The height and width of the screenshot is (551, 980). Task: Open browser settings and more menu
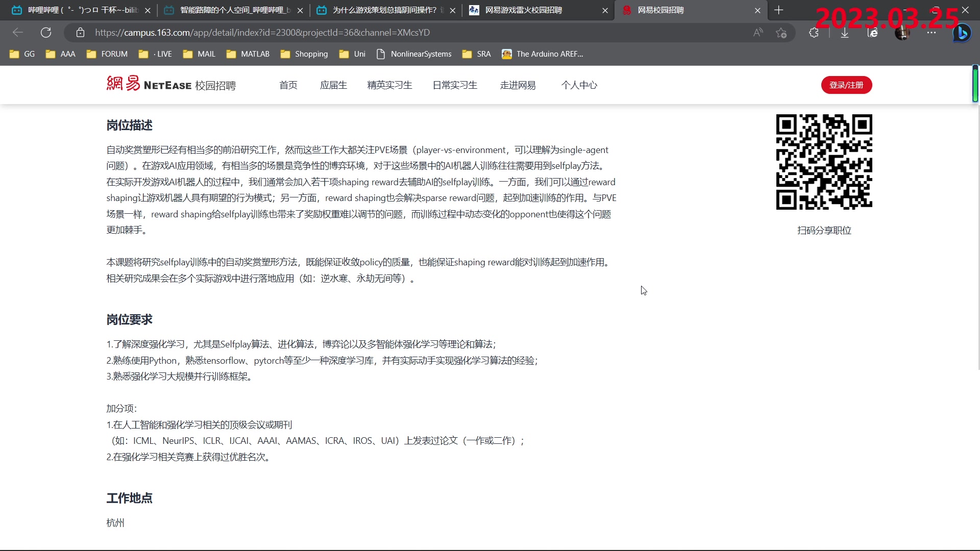932,33
